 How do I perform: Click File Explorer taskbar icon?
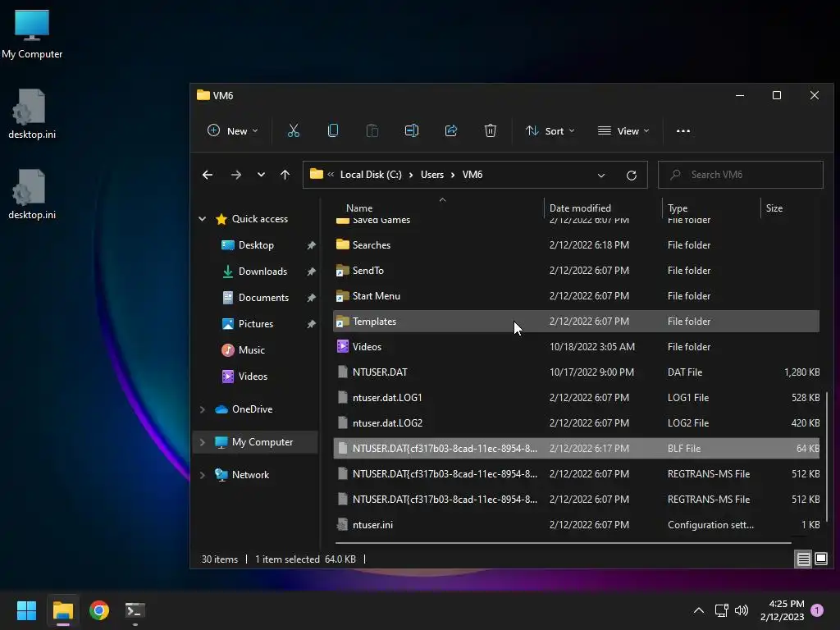pyautogui.click(x=62, y=610)
